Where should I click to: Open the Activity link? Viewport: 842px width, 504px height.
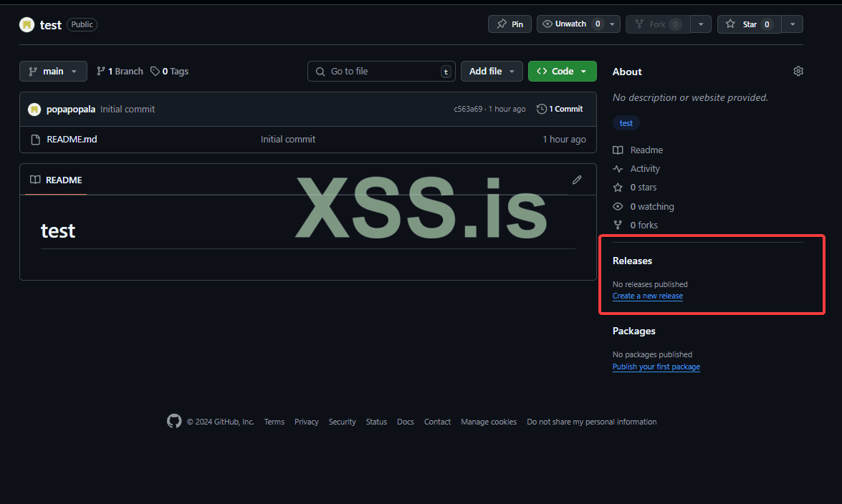(x=645, y=168)
